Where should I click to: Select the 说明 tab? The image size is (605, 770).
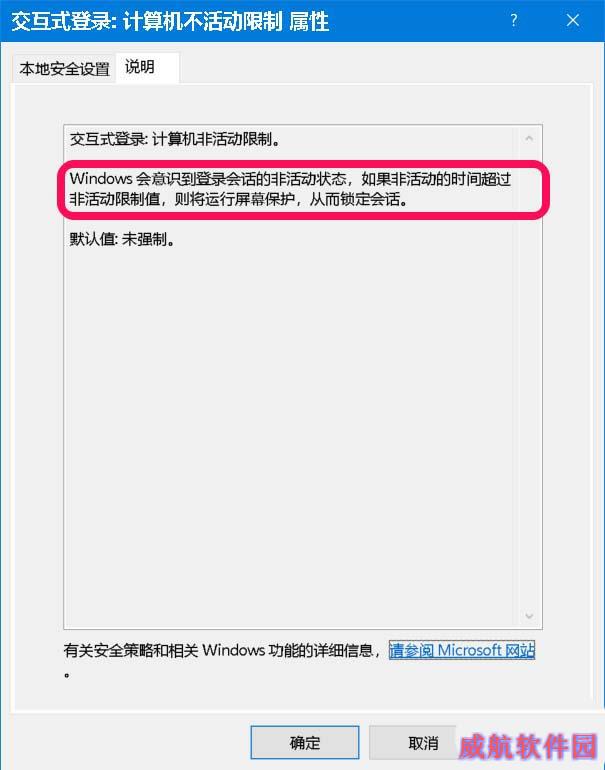point(147,68)
